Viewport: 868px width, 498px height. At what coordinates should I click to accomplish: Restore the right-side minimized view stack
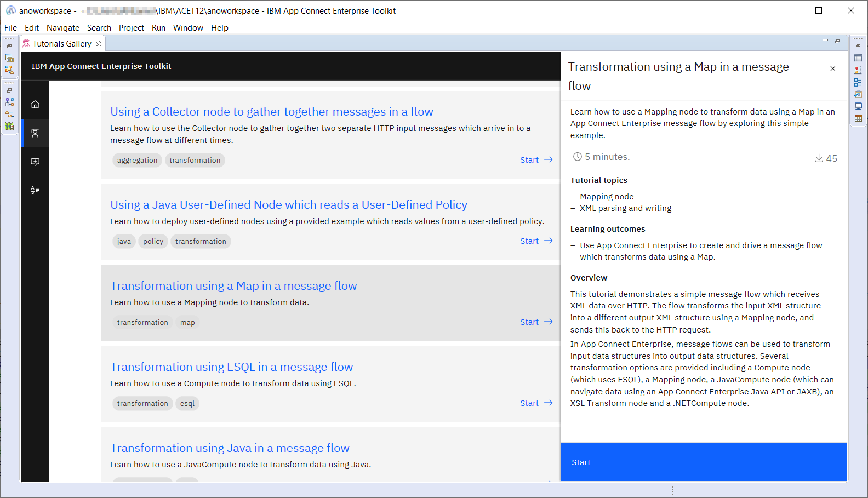click(x=858, y=46)
